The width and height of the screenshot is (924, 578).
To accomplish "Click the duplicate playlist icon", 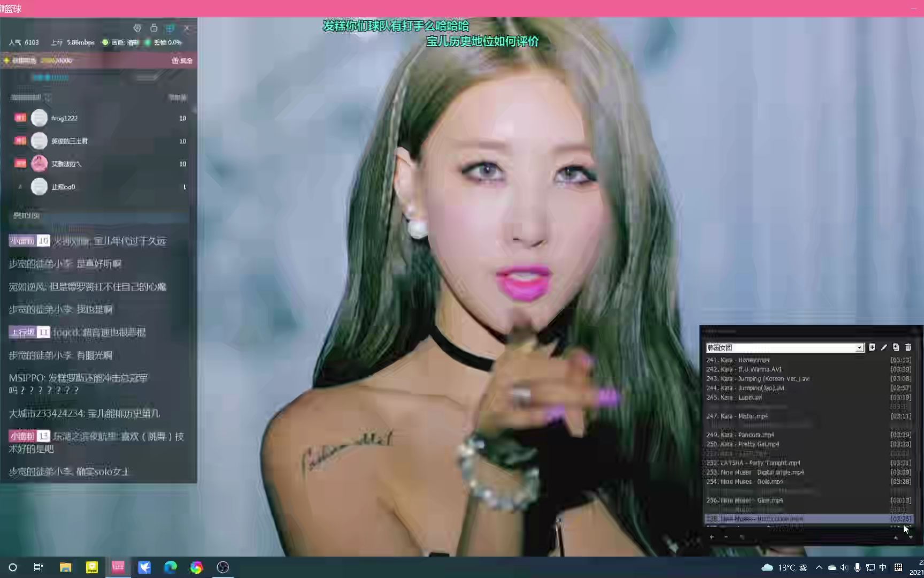I will click(x=896, y=347).
